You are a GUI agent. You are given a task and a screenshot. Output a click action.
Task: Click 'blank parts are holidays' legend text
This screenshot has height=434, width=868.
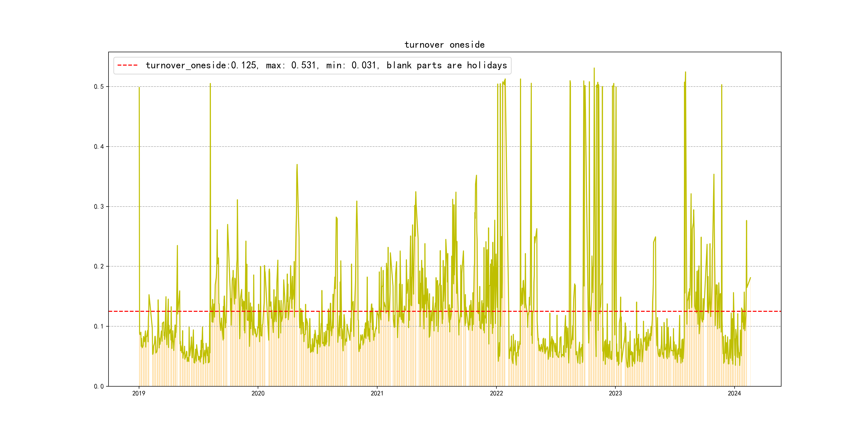447,65
